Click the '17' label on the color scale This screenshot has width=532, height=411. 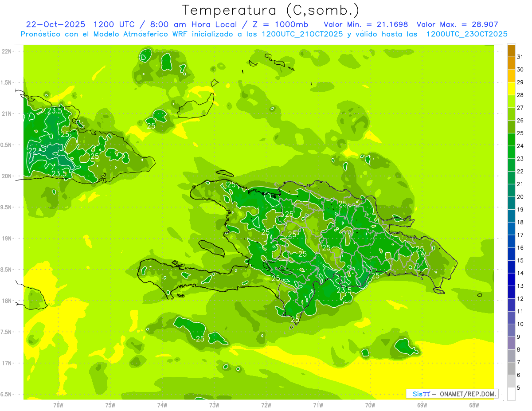coord(520,235)
